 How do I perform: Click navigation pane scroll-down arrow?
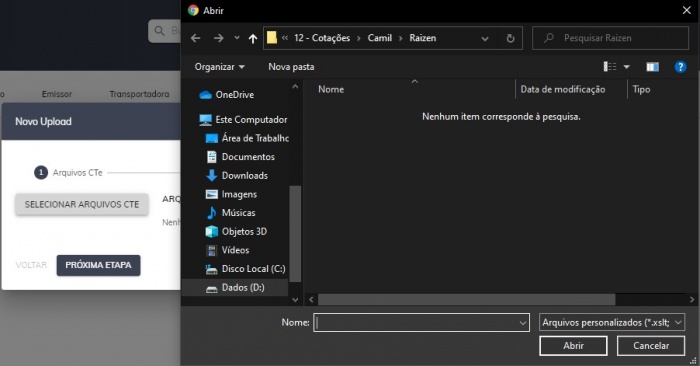click(x=295, y=300)
